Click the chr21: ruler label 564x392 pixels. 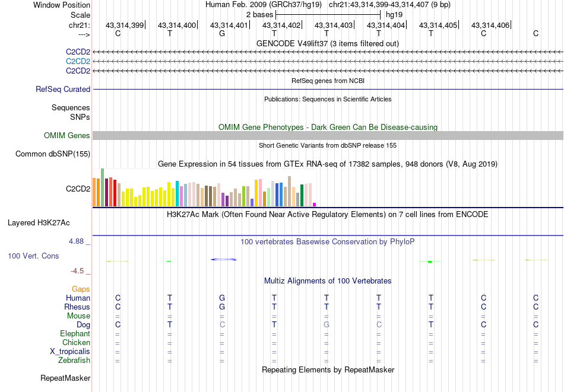coord(79,25)
